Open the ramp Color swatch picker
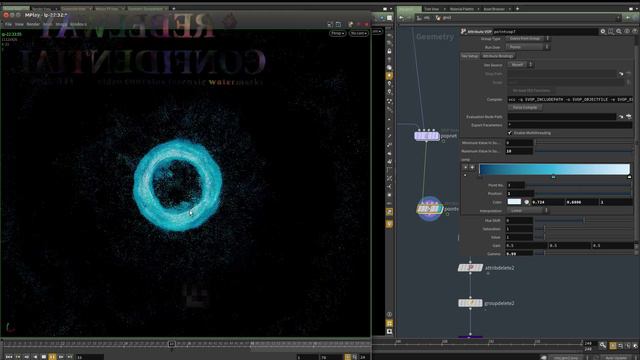This screenshot has width=640, height=360. point(514,202)
